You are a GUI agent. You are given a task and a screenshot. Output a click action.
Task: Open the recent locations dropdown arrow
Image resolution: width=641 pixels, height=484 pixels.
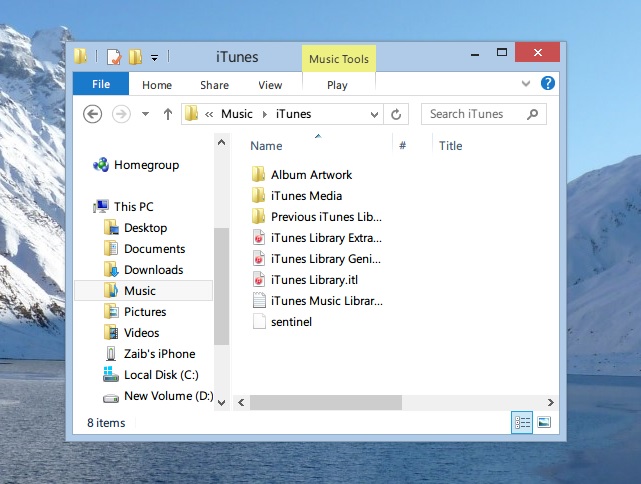145,114
